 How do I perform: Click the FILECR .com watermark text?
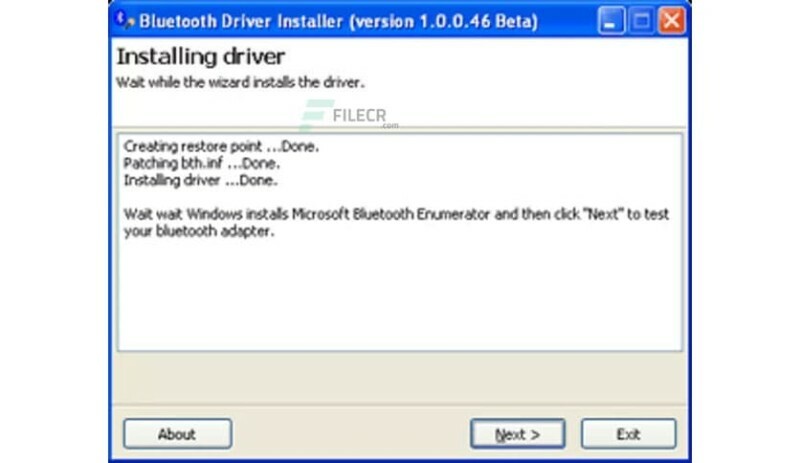[388, 125]
